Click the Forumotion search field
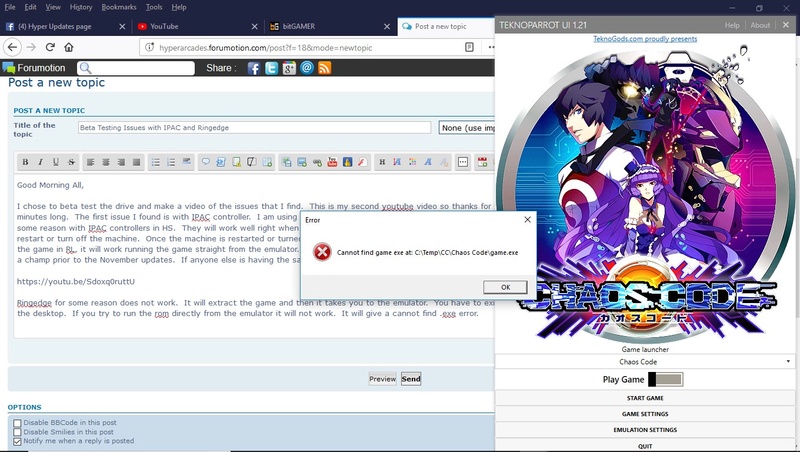 click(x=136, y=68)
